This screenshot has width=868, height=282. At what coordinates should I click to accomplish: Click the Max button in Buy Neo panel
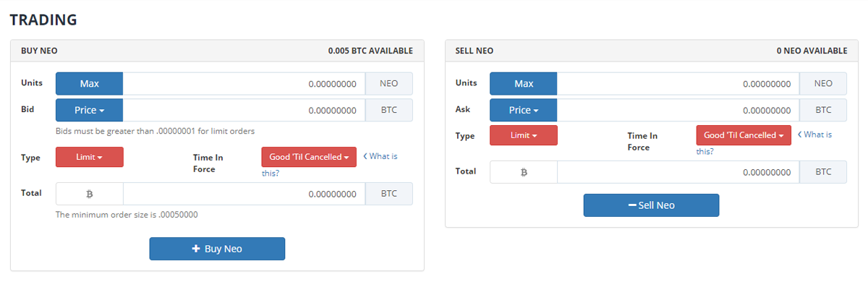point(90,84)
